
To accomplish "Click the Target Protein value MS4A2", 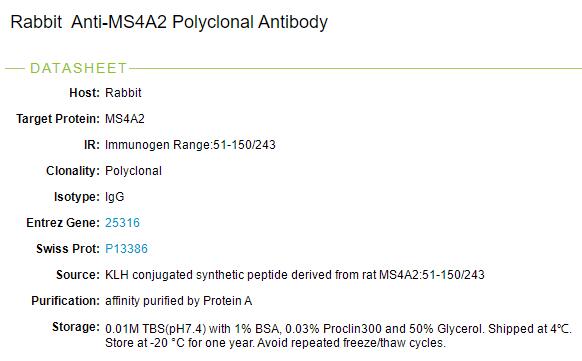I will [125, 119].
